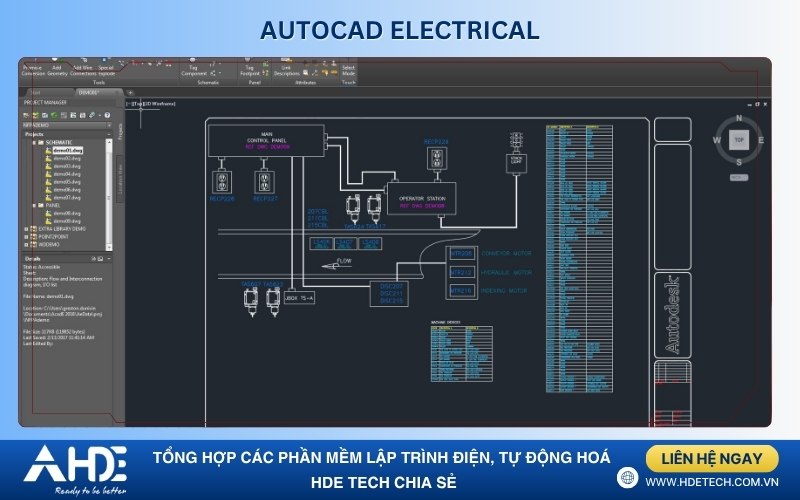
Task: Click the Special Explode tool
Action: (106, 69)
